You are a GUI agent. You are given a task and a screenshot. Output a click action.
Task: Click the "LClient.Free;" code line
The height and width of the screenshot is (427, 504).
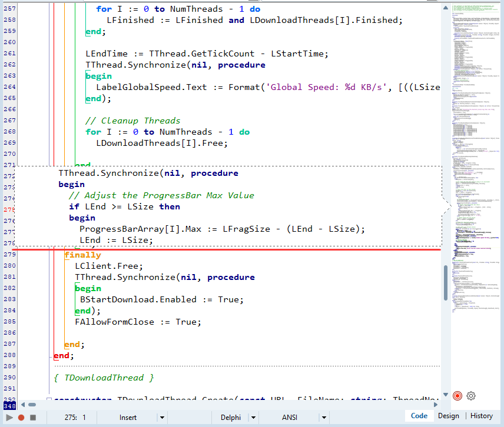[x=109, y=266]
